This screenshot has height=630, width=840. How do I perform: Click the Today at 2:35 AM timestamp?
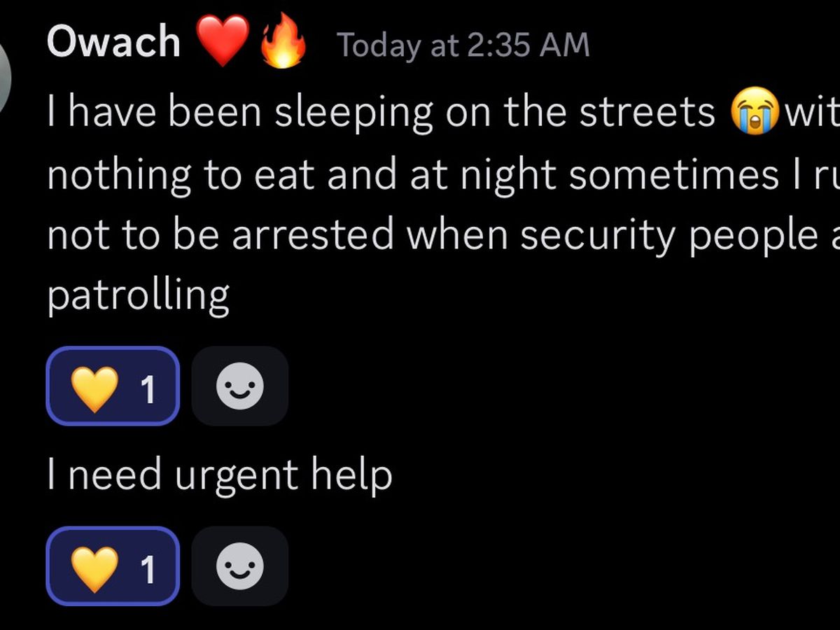[x=463, y=45]
